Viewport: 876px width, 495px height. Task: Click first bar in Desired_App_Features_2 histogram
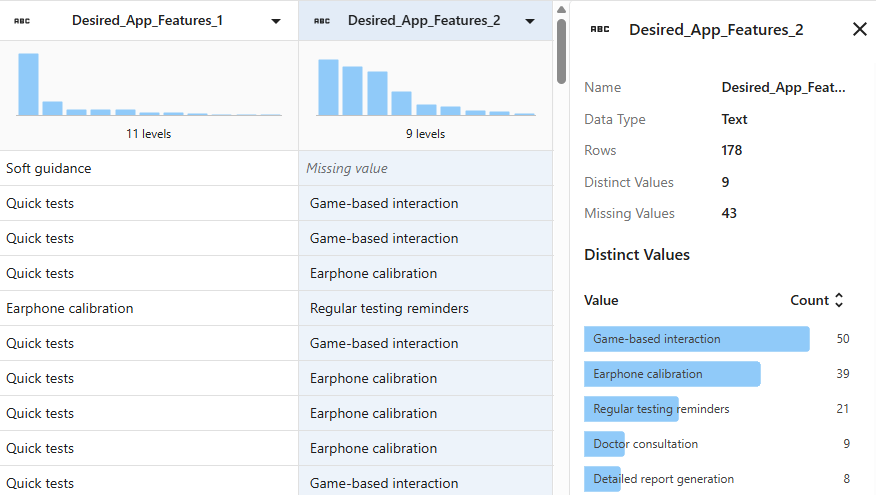point(327,87)
